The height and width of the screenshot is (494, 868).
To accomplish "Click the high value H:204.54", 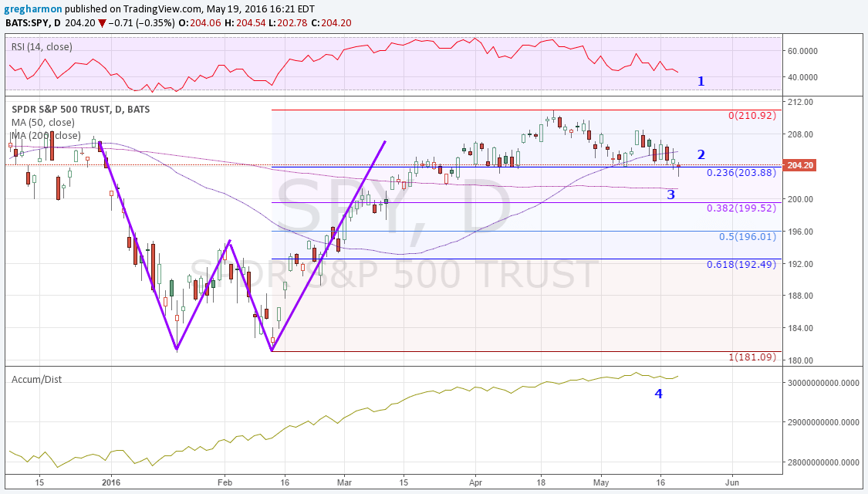I will (x=245, y=23).
